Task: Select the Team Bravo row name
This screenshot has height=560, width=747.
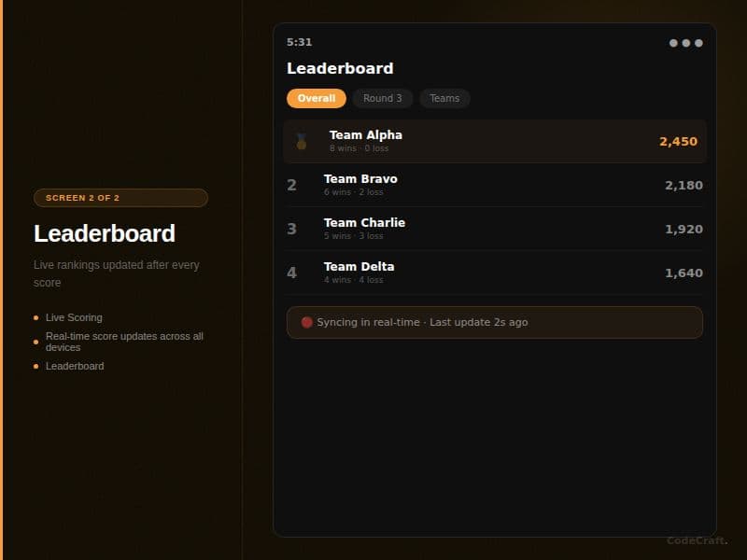Action: 360,179
